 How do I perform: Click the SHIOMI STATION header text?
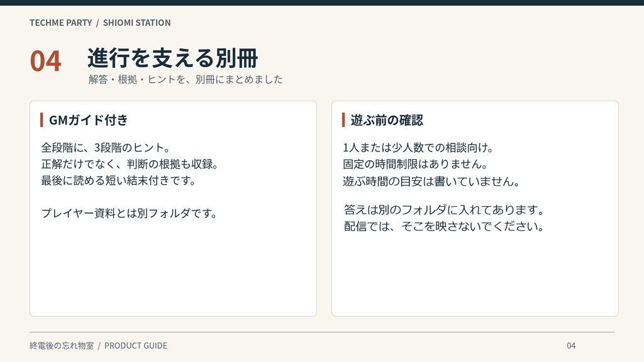pos(136,23)
